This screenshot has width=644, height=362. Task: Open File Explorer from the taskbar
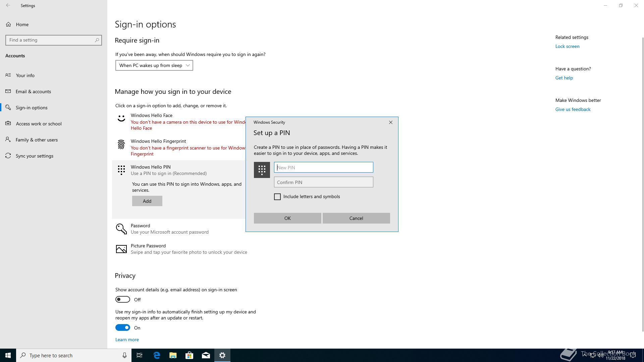pyautogui.click(x=173, y=355)
